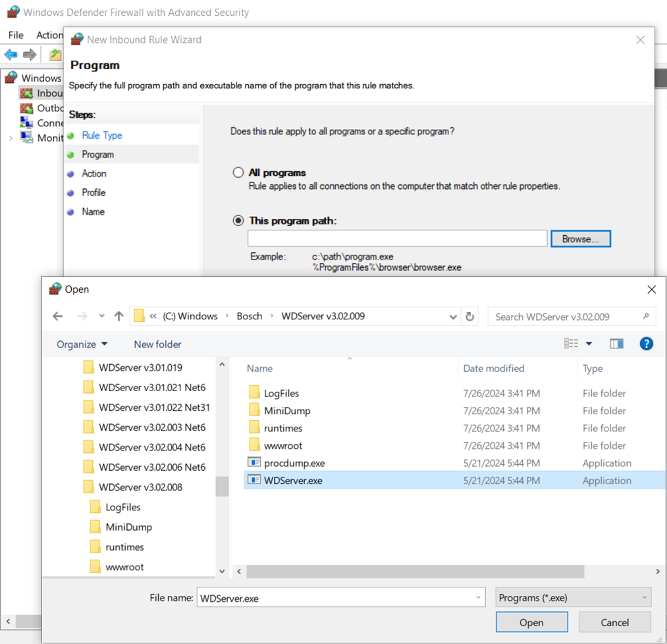667x644 pixels.
Task: Select the wwwroot folder in file list
Action: (283, 446)
